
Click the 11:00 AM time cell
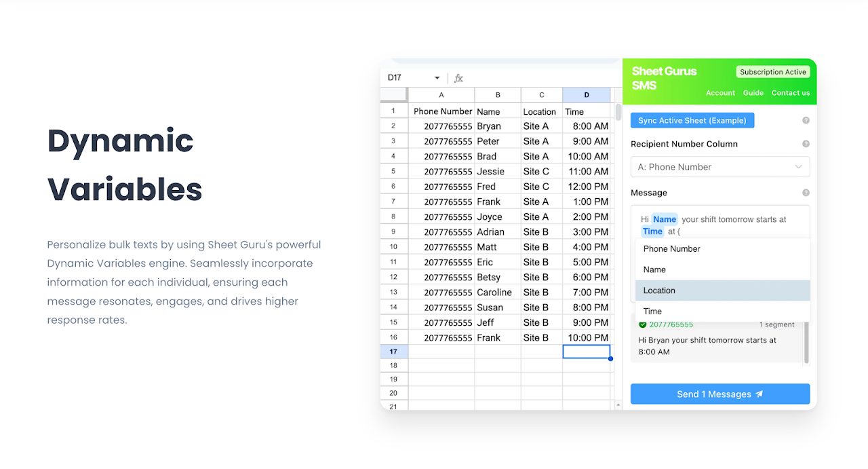click(587, 172)
